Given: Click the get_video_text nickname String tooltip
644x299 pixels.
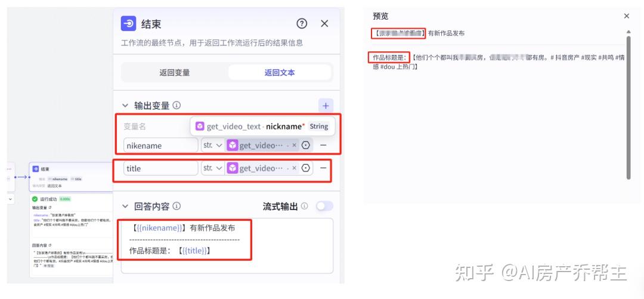Looking at the screenshot, I should click(x=262, y=127).
